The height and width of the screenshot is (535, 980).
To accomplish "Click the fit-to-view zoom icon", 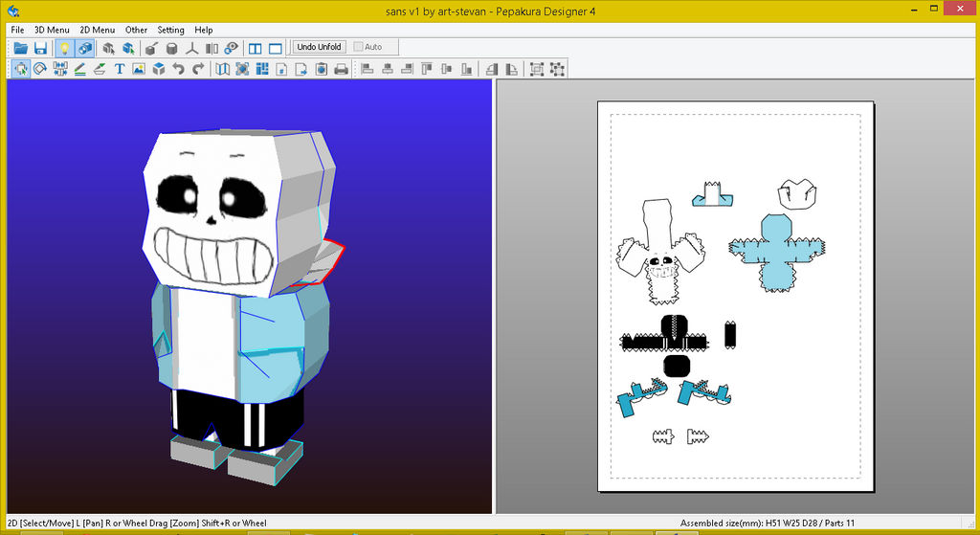I will pyautogui.click(x=242, y=69).
